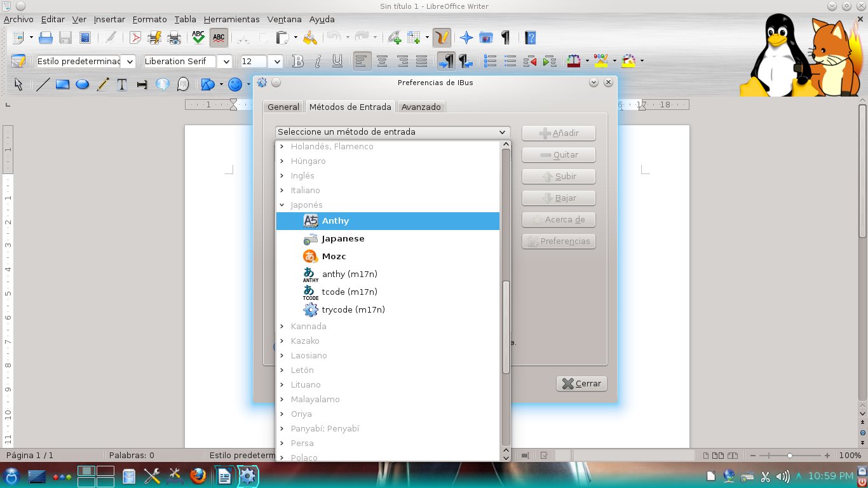Open the Navigator star icon
The image size is (868, 488).
tap(466, 37)
